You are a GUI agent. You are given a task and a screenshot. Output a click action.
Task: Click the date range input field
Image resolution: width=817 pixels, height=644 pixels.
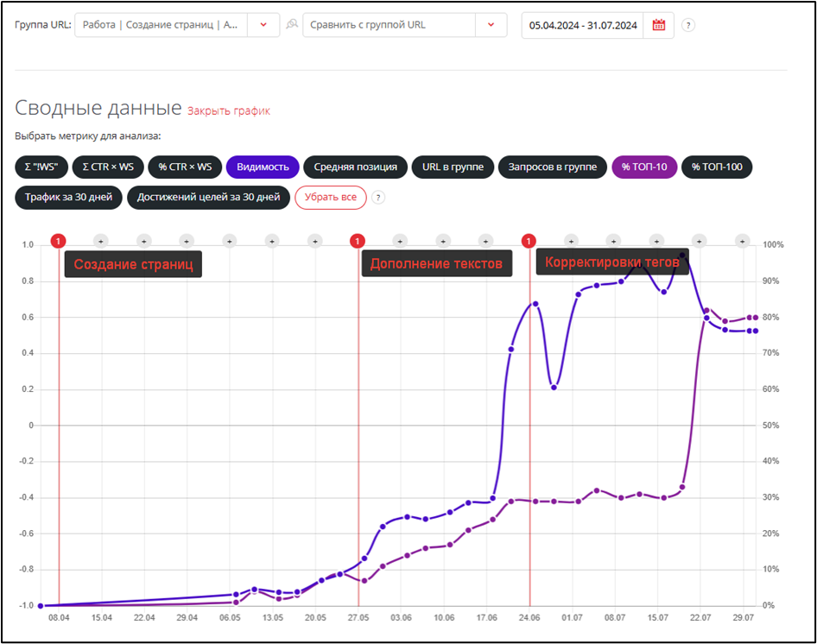pyautogui.click(x=583, y=25)
